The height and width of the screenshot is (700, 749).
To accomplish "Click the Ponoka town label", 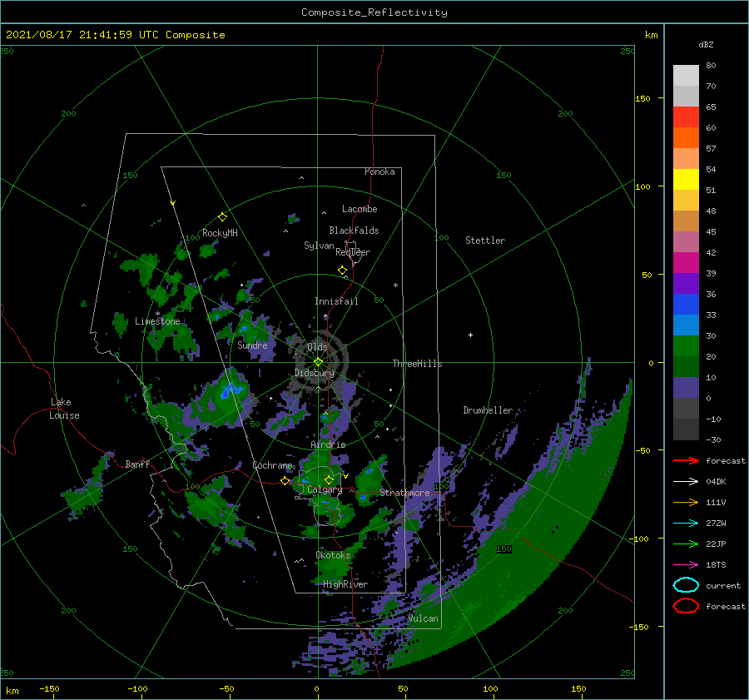I will 379,171.
